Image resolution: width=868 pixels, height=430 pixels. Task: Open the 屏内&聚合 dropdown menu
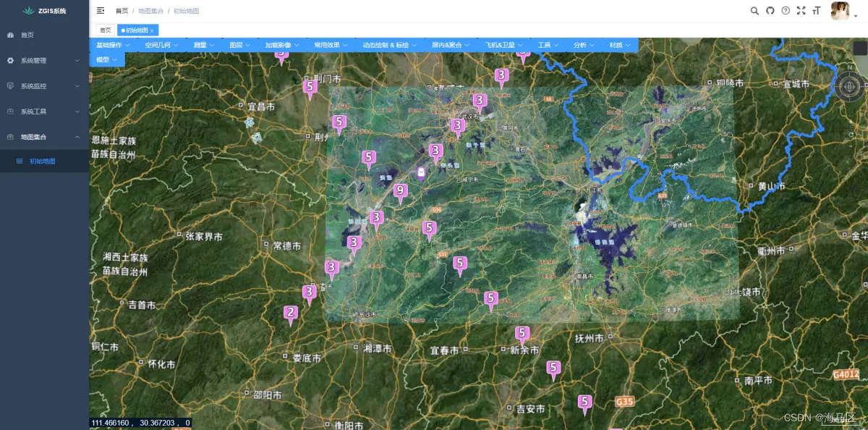pyautogui.click(x=451, y=45)
